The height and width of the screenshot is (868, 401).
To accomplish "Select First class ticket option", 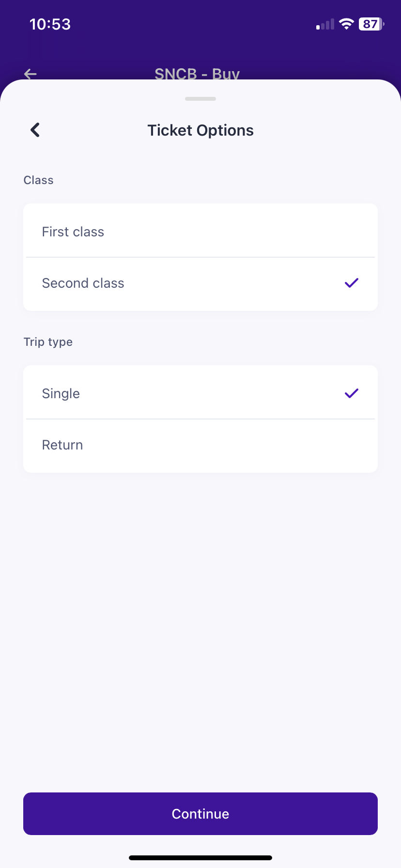I will click(x=200, y=232).
